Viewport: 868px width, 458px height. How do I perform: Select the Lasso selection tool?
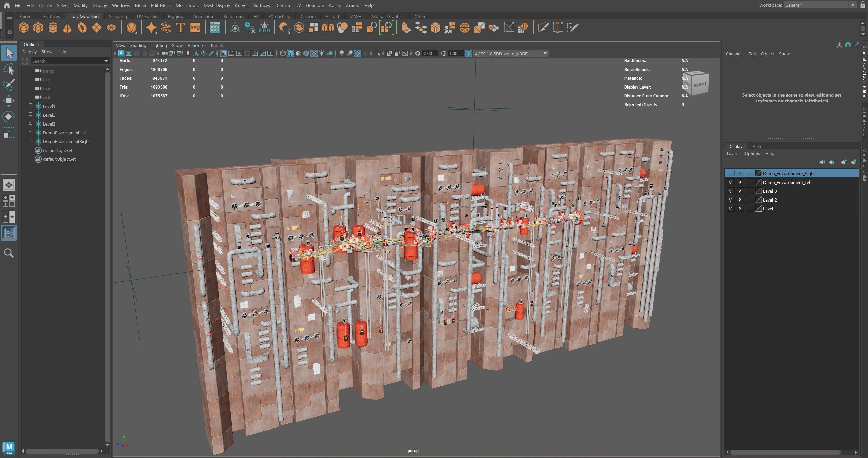click(9, 69)
